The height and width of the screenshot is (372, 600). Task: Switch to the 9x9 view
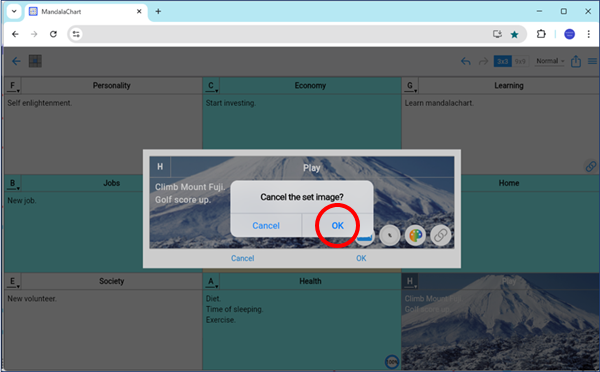pyautogui.click(x=520, y=61)
